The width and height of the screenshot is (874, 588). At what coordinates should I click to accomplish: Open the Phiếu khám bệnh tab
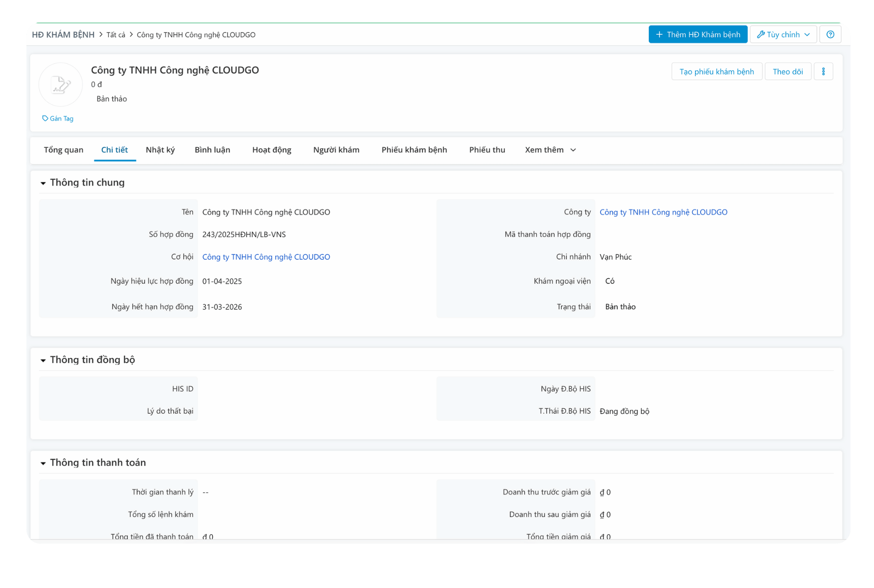coord(414,150)
